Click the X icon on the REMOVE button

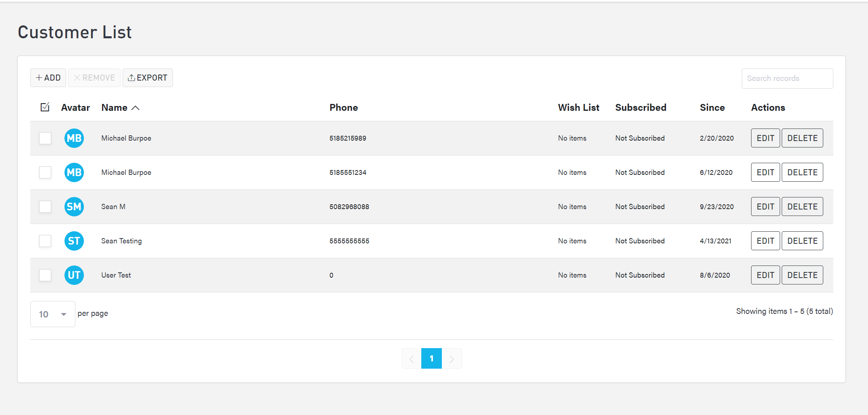tap(77, 77)
